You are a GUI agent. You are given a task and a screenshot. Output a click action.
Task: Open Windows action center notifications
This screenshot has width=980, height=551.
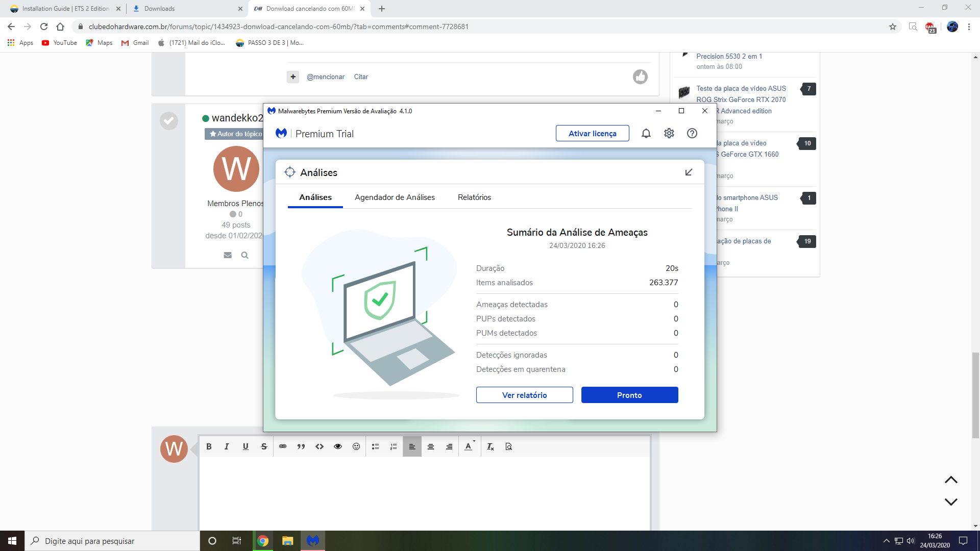pyautogui.click(x=963, y=541)
